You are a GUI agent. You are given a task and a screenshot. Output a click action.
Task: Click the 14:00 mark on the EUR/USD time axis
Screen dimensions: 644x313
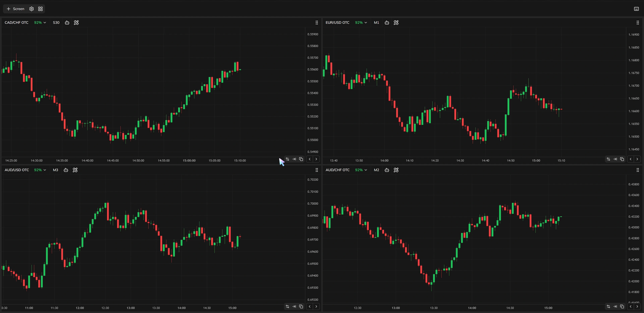point(384,160)
